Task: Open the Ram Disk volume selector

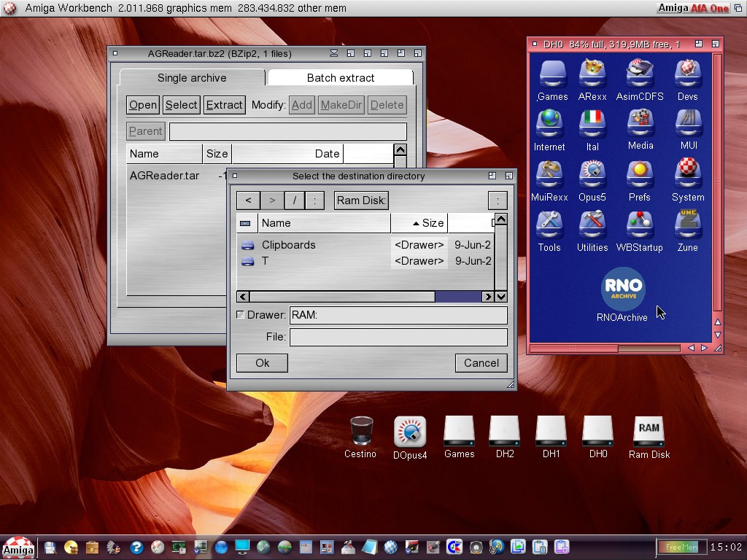Action: click(x=361, y=201)
